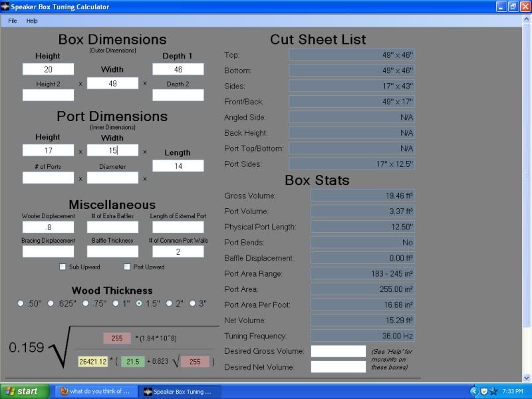Viewport: 532px width, 399px height.
Task: Enable the Sub Upward checkbox
Action: (63, 267)
